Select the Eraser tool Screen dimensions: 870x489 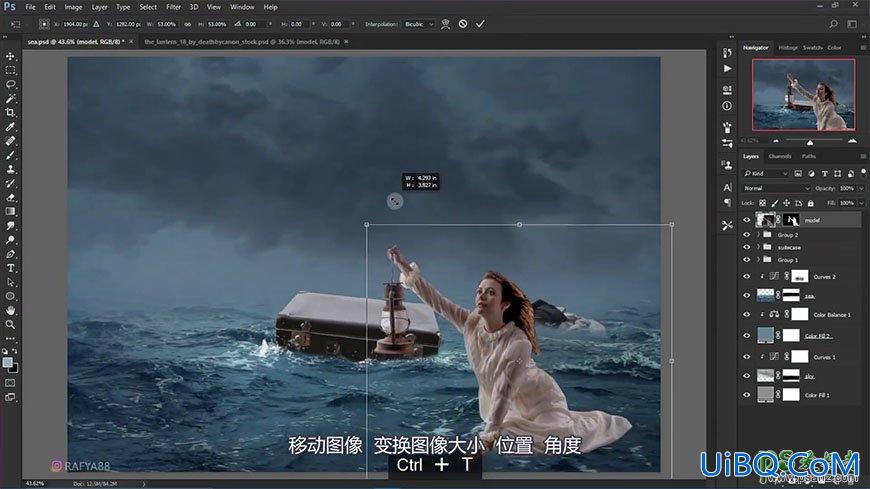tap(10, 198)
